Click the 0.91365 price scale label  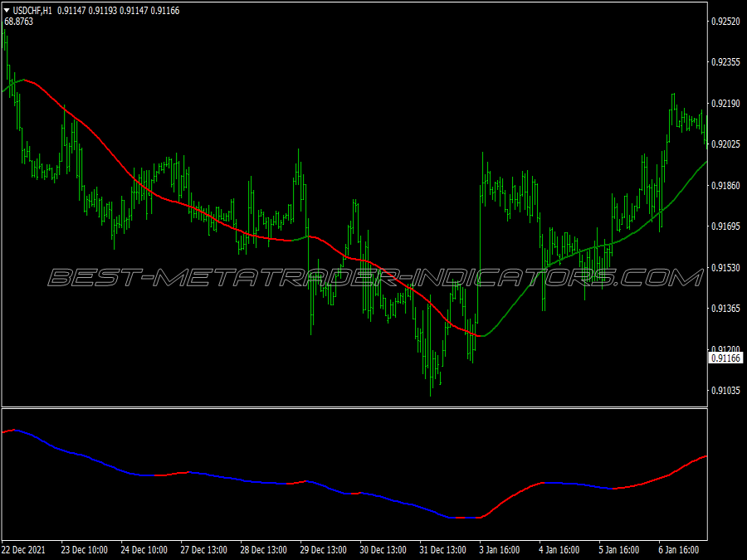tap(726, 309)
